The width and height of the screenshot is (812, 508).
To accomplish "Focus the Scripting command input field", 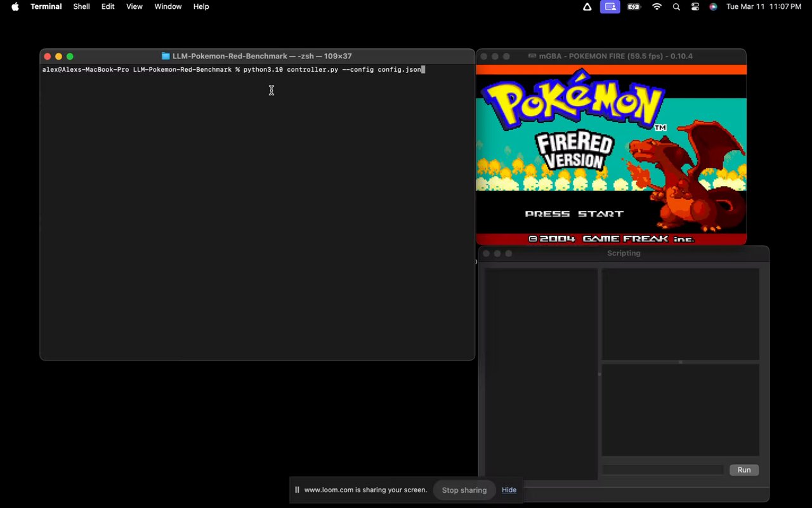I will click(x=663, y=470).
